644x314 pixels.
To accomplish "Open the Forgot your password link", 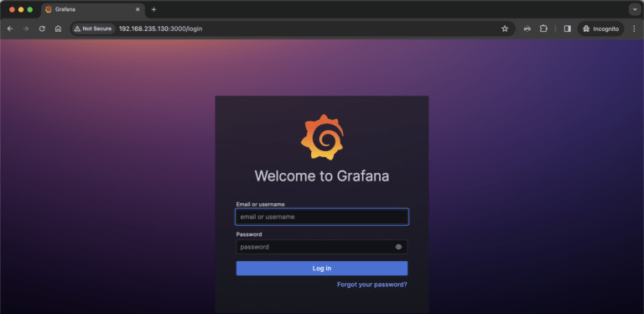I will coord(372,285).
